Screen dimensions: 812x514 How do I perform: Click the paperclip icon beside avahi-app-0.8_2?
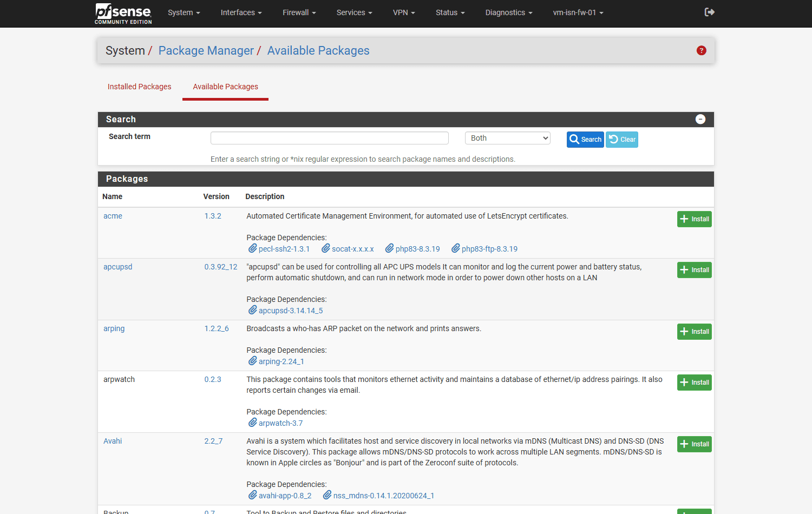(x=252, y=495)
